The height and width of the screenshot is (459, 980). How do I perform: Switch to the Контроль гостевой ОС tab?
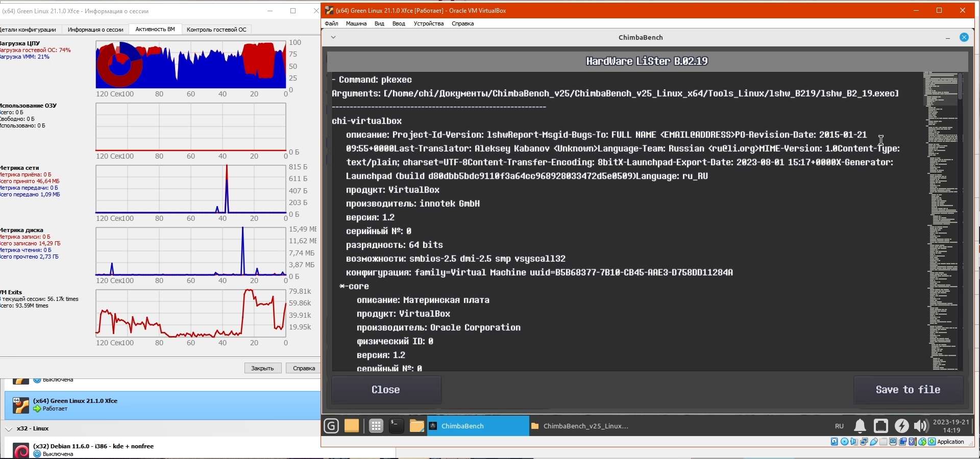pos(216,30)
